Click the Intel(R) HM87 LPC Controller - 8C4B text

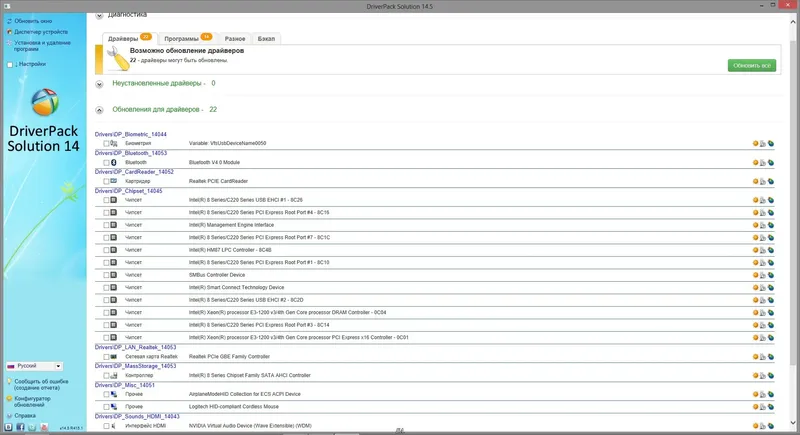coord(230,250)
